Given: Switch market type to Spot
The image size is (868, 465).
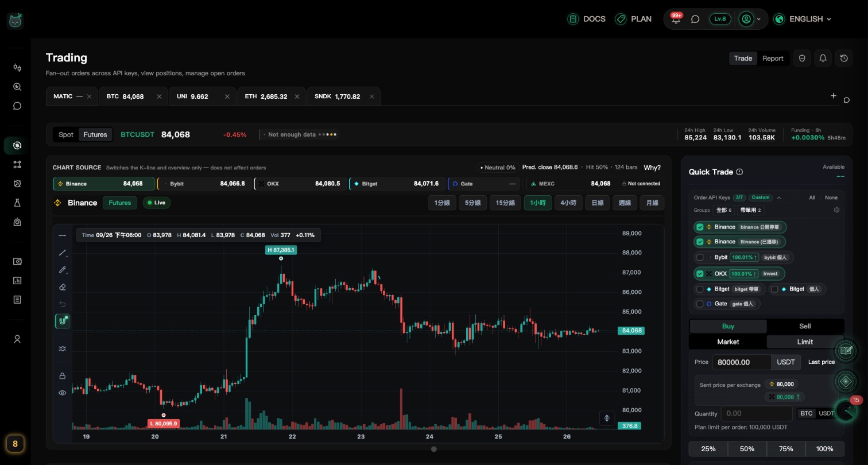Looking at the screenshot, I should pyautogui.click(x=66, y=134).
